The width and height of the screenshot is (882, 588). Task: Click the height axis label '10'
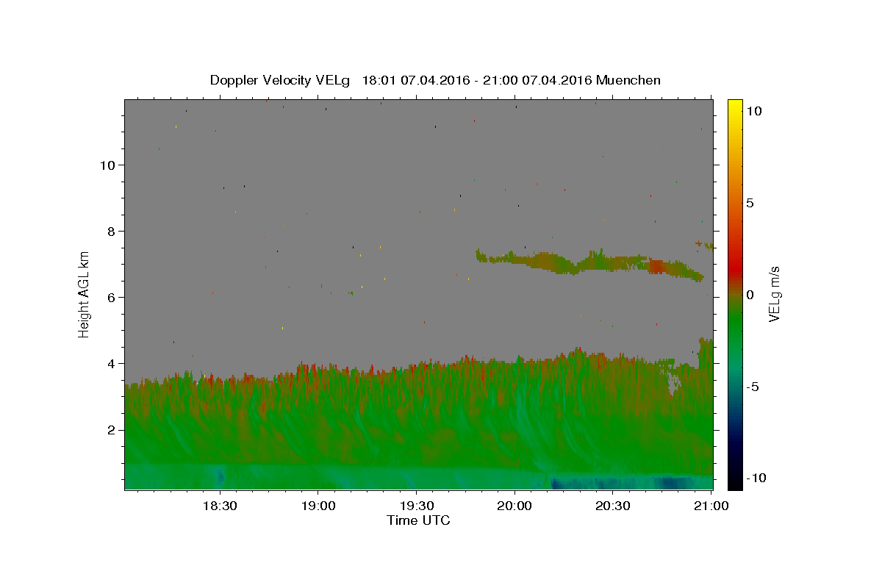point(107,165)
